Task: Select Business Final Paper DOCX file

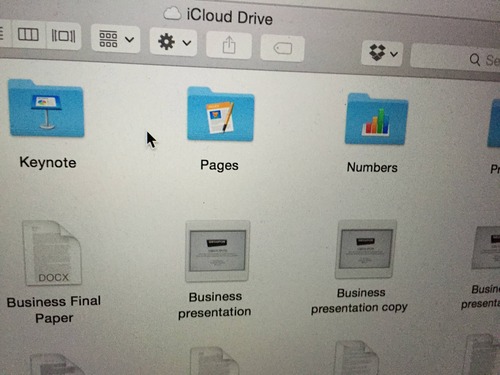Action: 52,253
